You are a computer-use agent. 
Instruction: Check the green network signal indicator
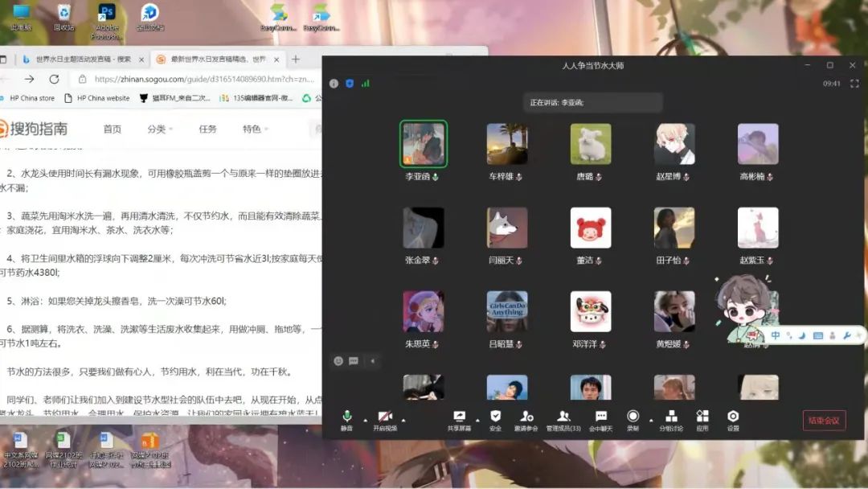pyautogui.click(x=366, y=84)
